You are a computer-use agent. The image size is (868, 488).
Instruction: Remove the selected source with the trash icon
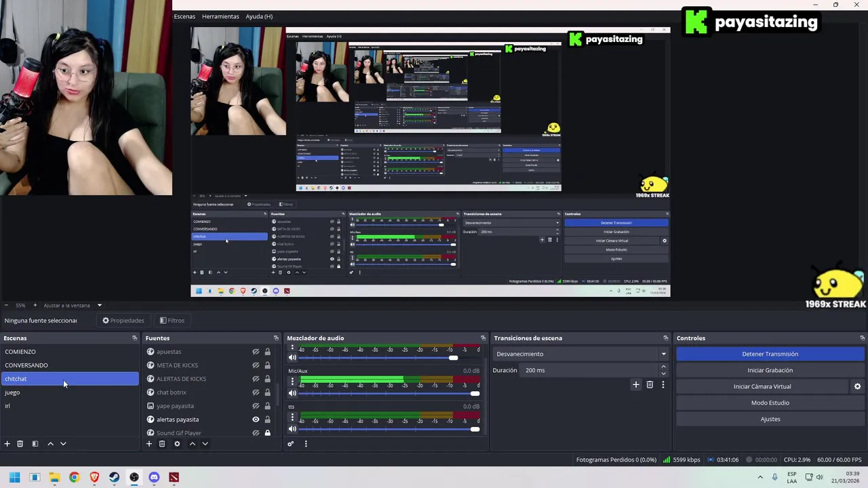pyautogui.click(x=162, y=444)
